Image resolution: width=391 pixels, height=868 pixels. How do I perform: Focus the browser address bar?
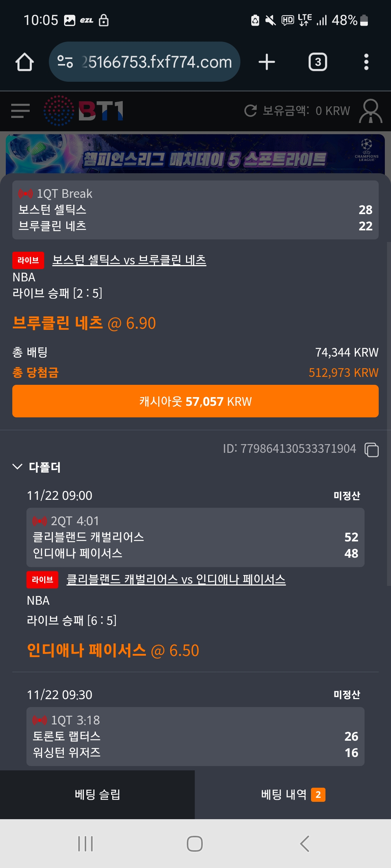[x=156, y=62]
